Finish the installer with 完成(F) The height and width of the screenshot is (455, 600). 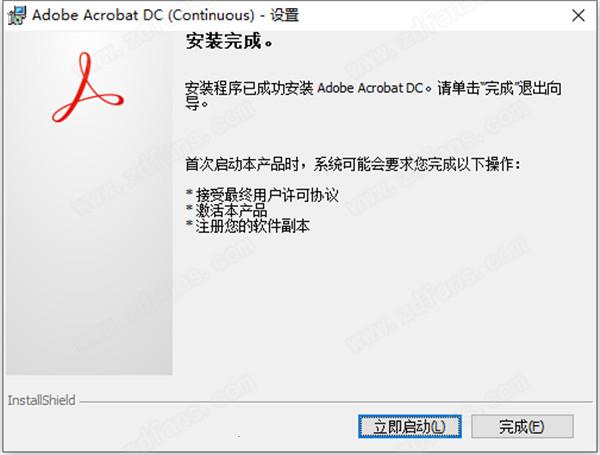click(522, 426)
